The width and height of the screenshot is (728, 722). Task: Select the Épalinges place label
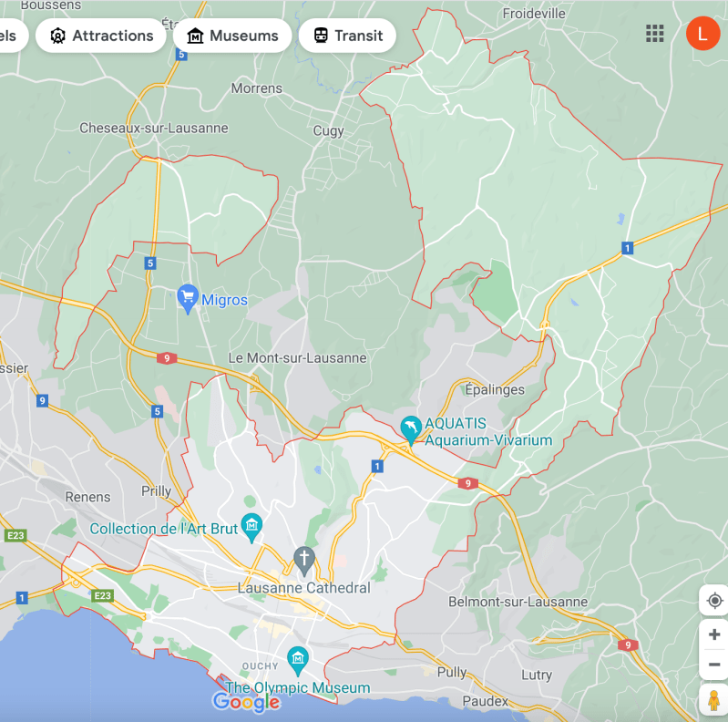495,389
